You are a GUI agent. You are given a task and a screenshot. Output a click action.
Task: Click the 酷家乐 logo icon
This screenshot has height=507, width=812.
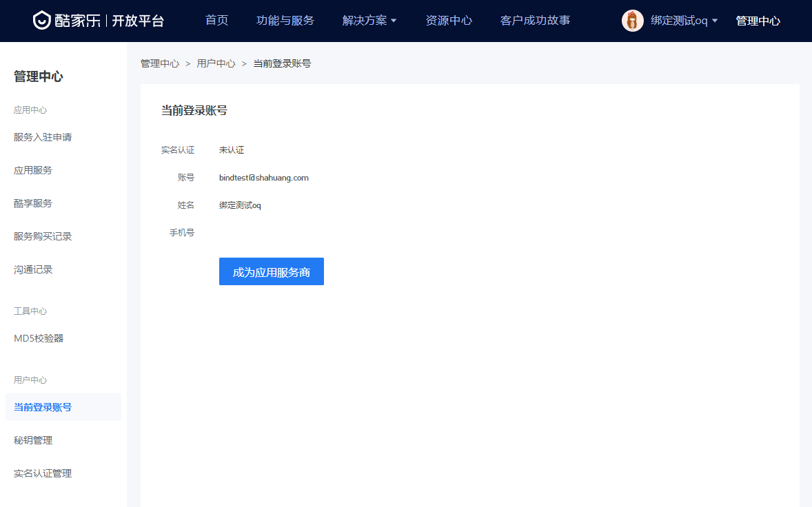click(x=42, y=21)
